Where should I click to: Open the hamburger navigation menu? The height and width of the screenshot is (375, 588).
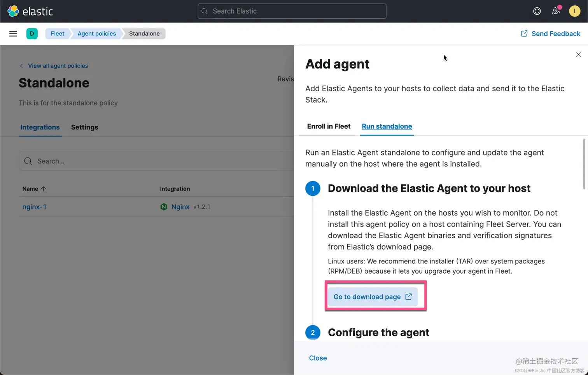13,34
